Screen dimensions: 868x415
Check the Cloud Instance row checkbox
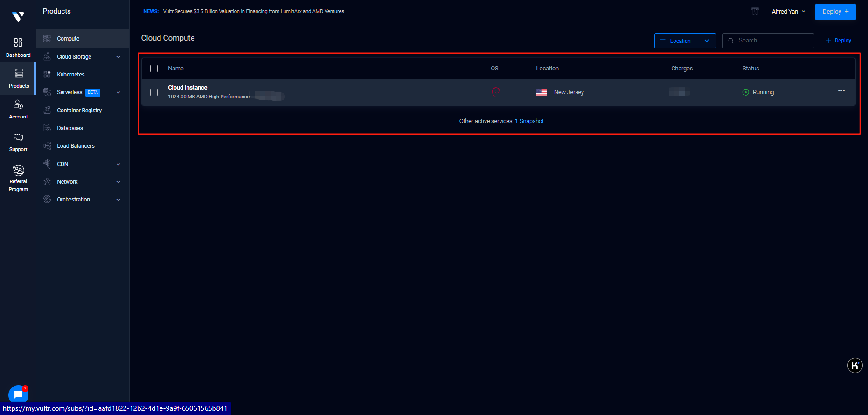tap(154, 92)
